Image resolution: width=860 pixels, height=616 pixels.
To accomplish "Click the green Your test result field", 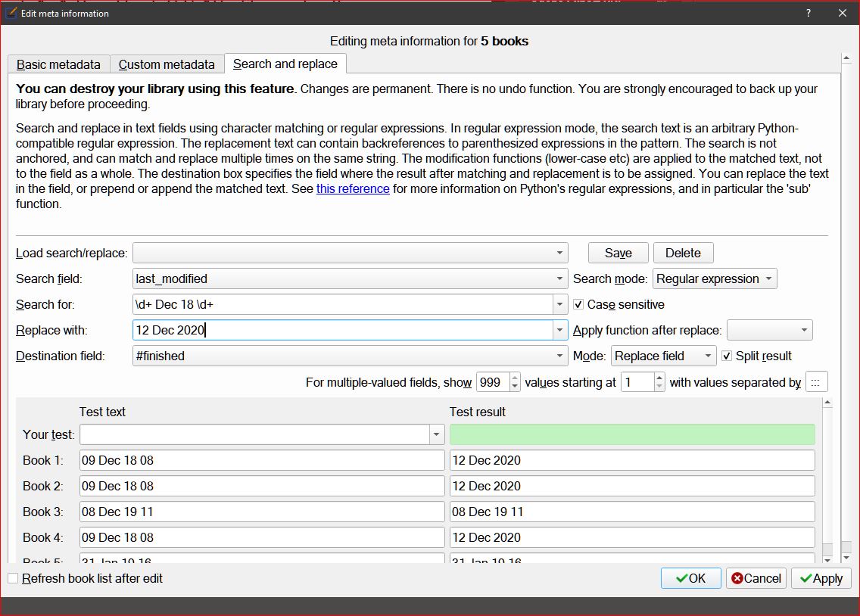I will [x=632, y=434].
